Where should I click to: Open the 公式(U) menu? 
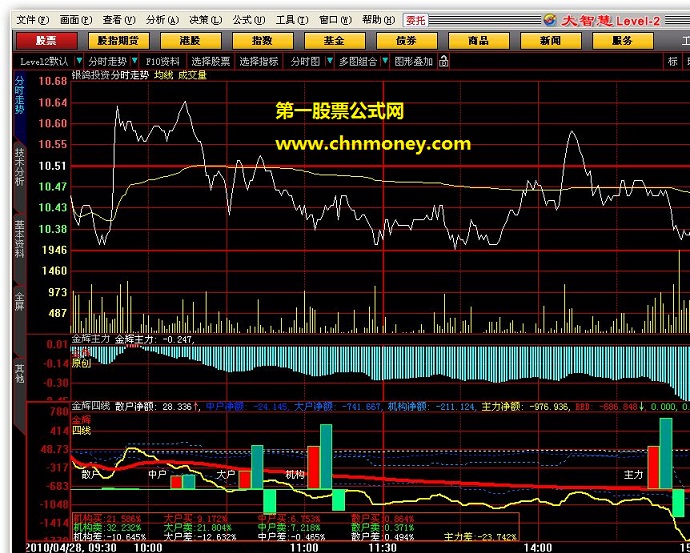point(249,20)
